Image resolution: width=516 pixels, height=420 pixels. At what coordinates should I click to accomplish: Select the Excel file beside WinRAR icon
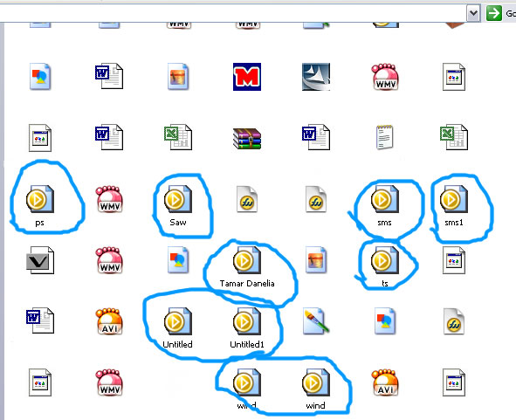(x=178, y=137)
